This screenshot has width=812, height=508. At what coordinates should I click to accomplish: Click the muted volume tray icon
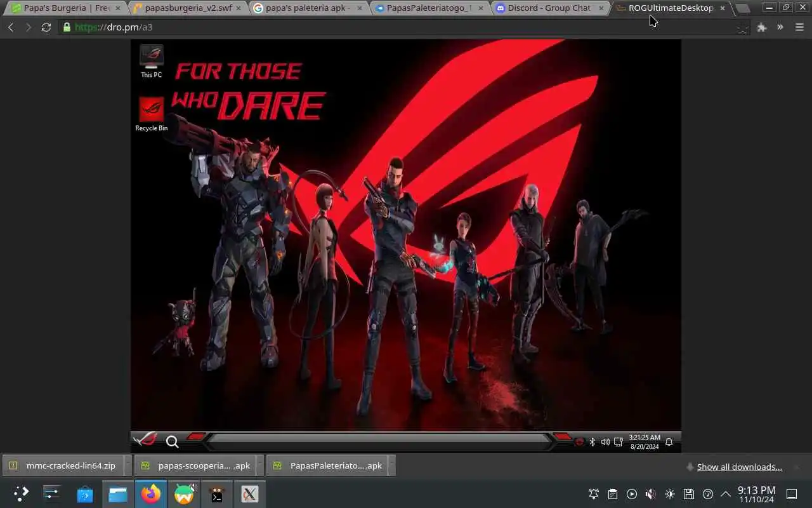point(651,494)
